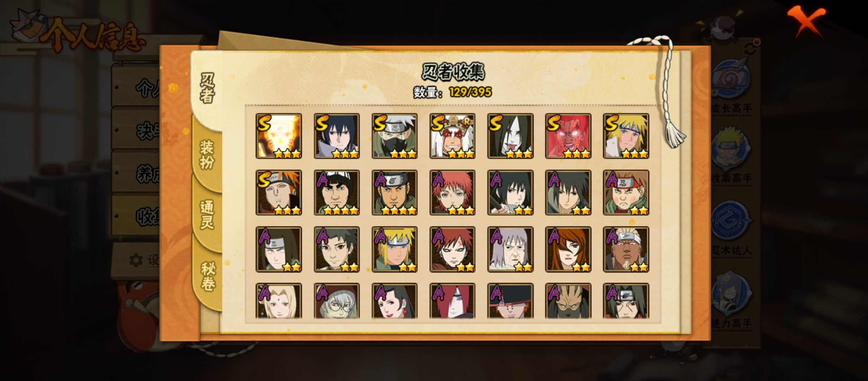Select the S-rank Orochimaru portrait
The image size is (868, 381).
510,136
